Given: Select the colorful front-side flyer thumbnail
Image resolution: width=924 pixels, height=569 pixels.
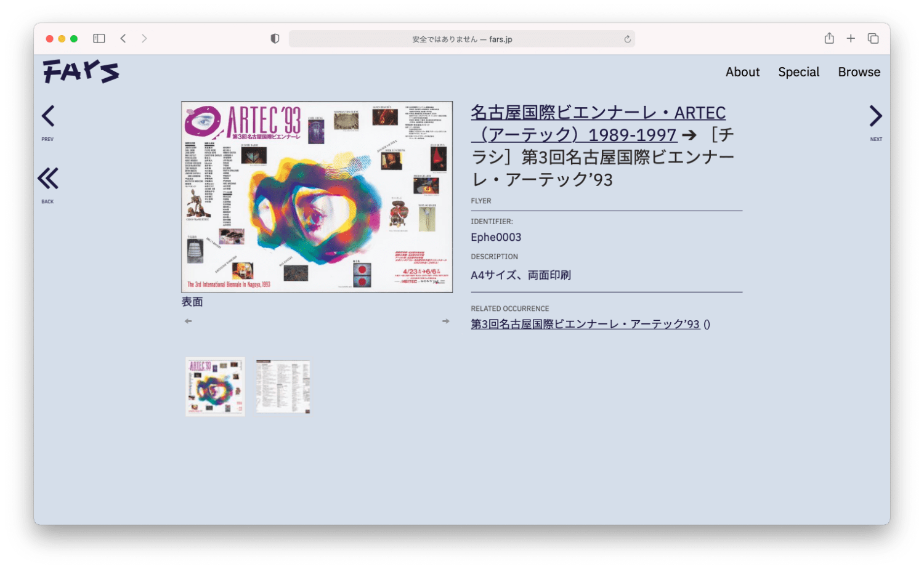Looking at the screenshot, I should click(215, 387).
